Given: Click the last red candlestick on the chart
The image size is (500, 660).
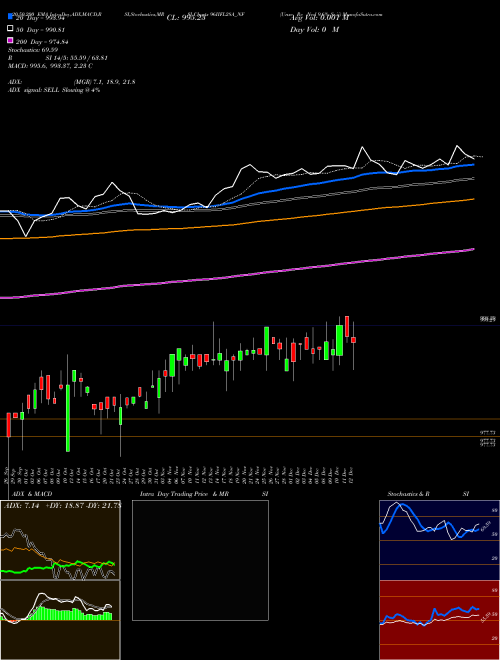Looking at the screenshot, I should 354,340.
